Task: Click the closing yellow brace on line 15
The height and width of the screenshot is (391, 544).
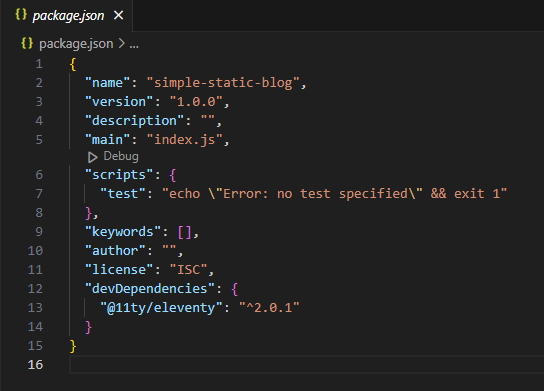Action: (73, 346)
